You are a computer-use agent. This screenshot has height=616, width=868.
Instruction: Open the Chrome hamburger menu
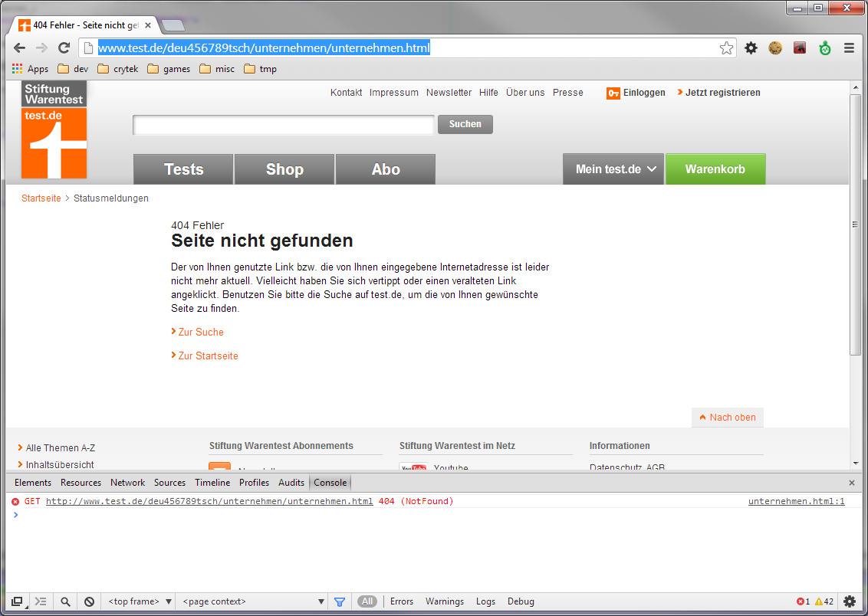pyautogui.click(x=849, y=48)
